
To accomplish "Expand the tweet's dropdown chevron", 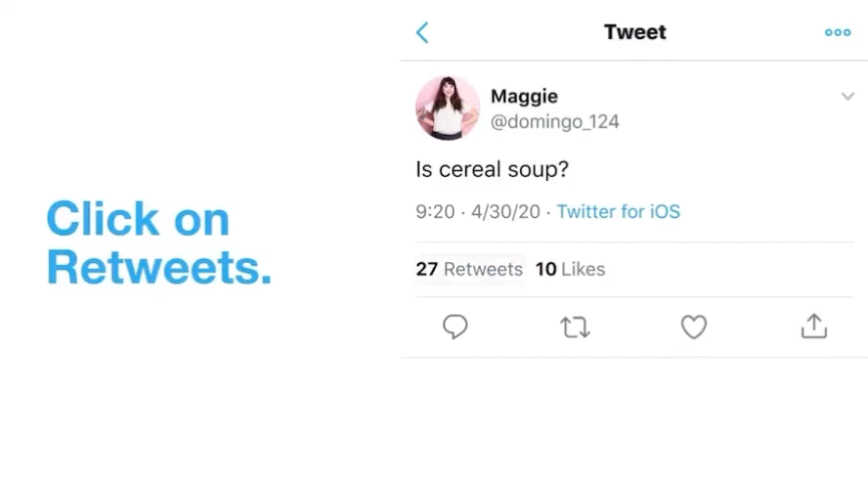I will point(847,97).
